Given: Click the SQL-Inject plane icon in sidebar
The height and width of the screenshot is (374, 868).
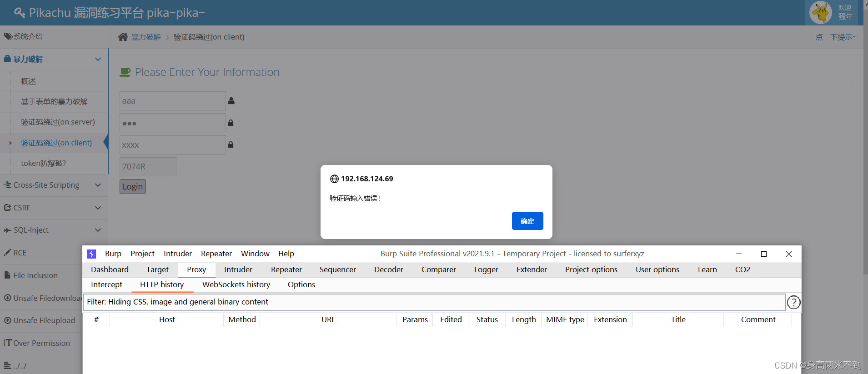Looking at the screenshot, I should (8, 230).
